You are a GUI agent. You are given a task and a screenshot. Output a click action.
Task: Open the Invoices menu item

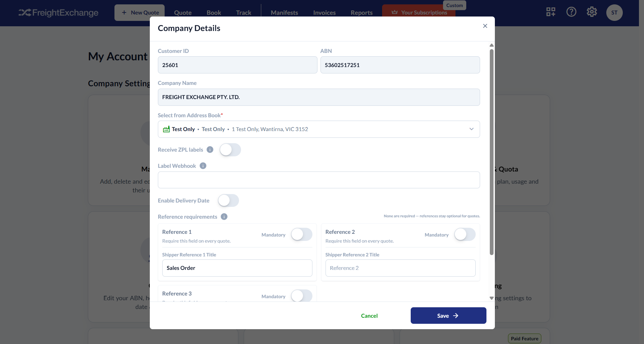(x=325, y=13)
